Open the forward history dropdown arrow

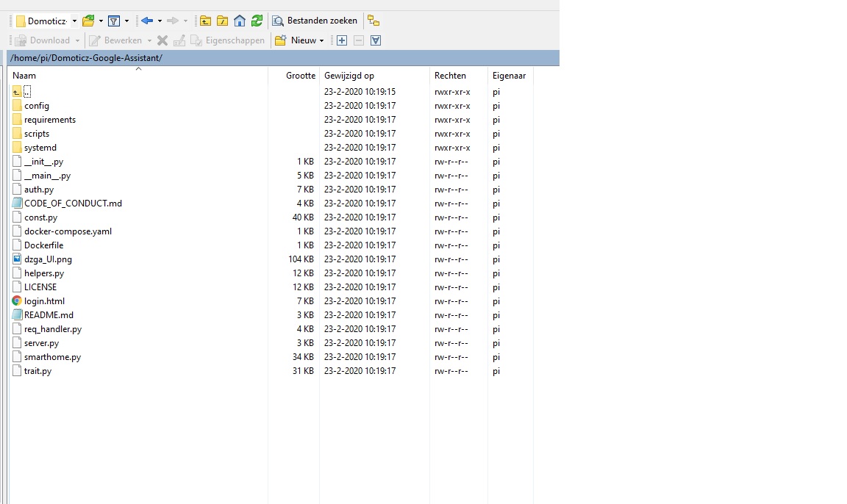[186, 21]
